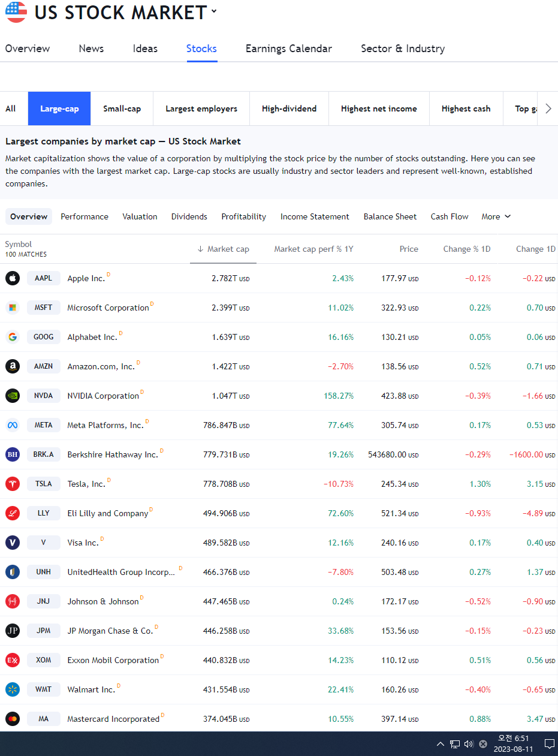Select the High-dividend filter
The width and height of the screenshot is (558, 756).
(289, 109)
